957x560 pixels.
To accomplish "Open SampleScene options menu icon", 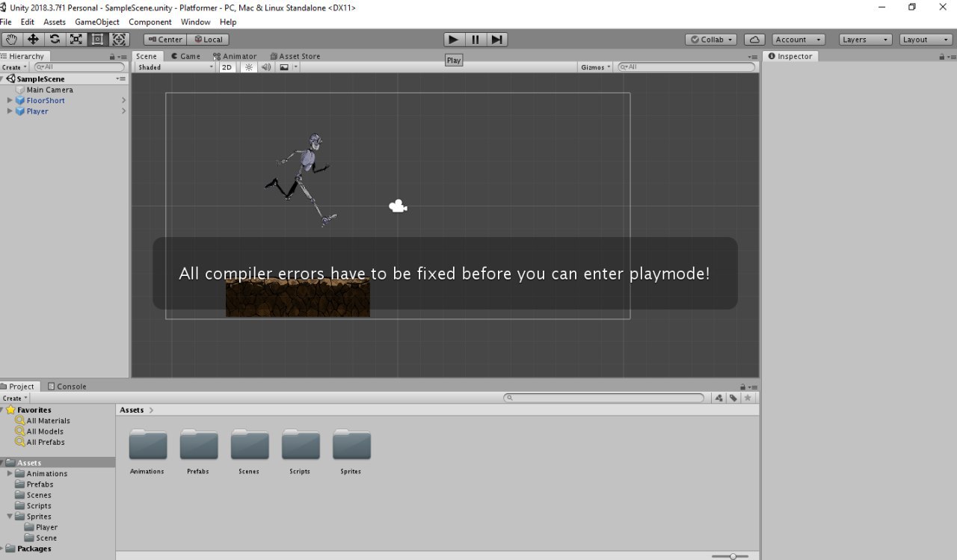I will coord(120,79).
